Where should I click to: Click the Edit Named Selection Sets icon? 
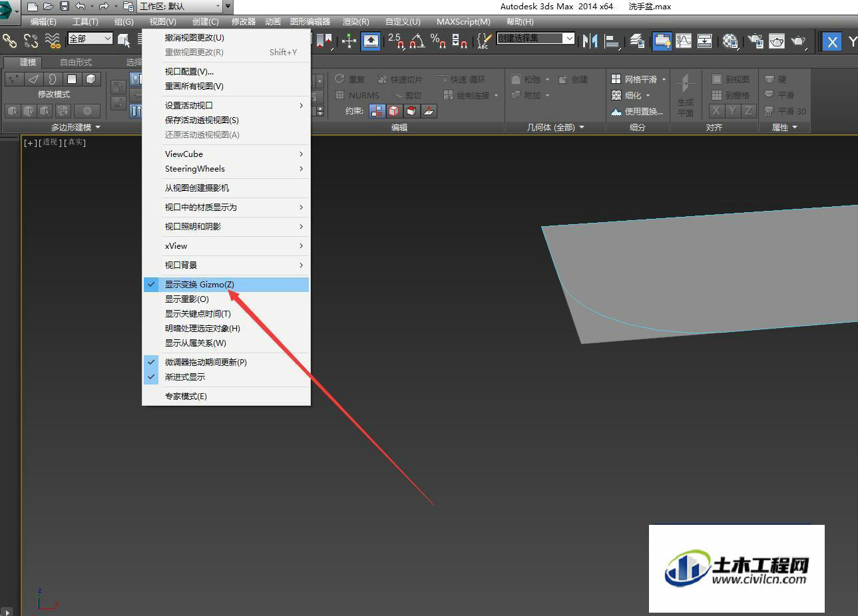[484, 41]
